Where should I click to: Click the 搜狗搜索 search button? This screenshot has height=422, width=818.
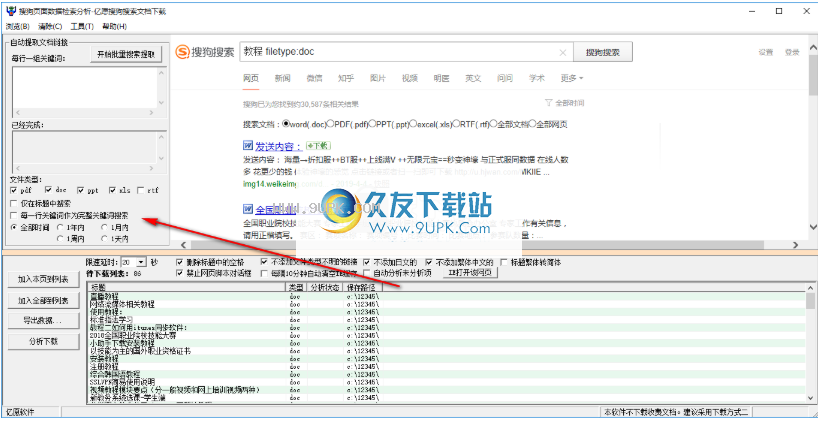pyautogui.click(x=603, y=52)
